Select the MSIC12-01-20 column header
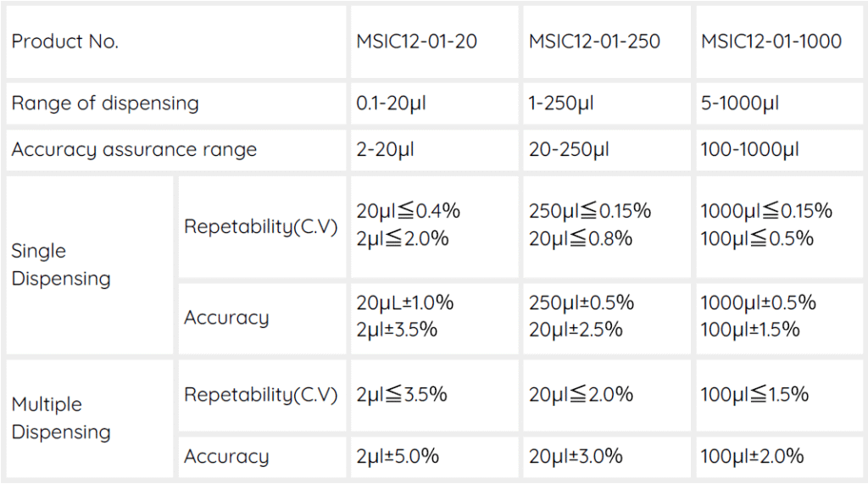Screen dimensions: 868x484 [418, 42]
